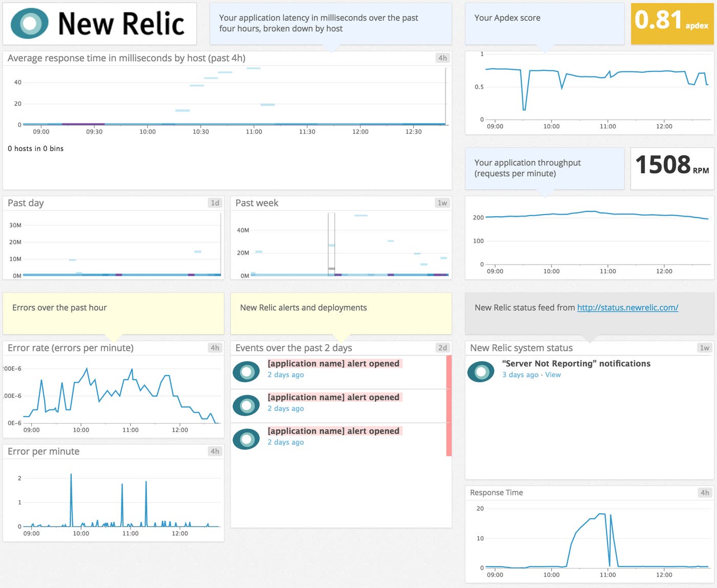
Task: Click the Response Time widget title
Action: pos(496,493)
